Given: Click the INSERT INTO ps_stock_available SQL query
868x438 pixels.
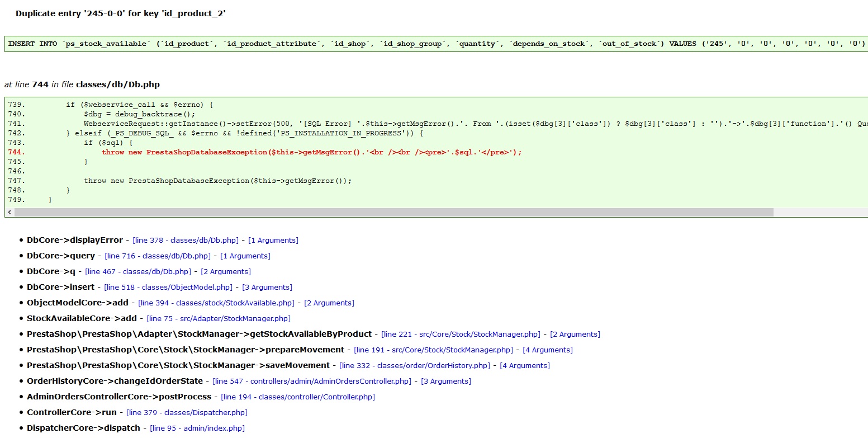Looking at the screenshot, I should tap(437, 44).
